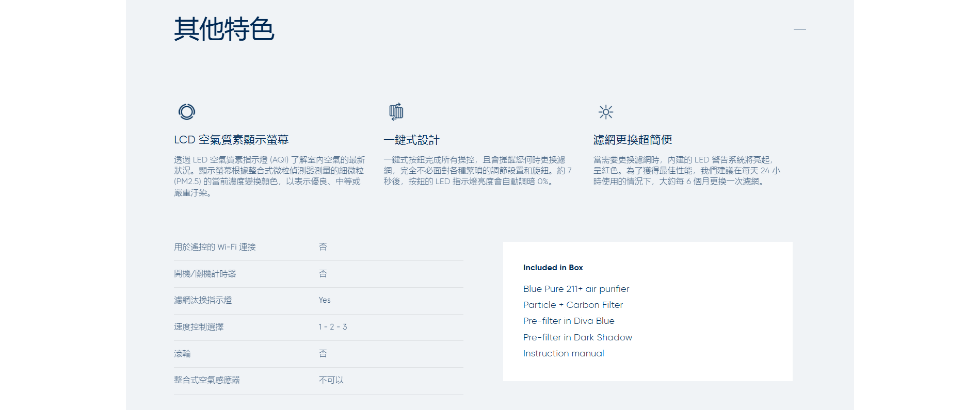Click the one-touch design filter icon
The width and height of the screenshot is (980, 410).
point(396,111)
